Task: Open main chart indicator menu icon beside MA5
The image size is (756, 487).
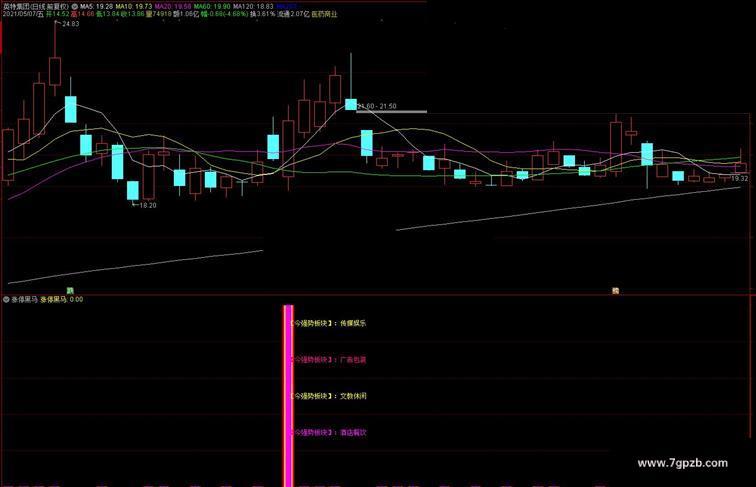Action: (x=75, y=7)
